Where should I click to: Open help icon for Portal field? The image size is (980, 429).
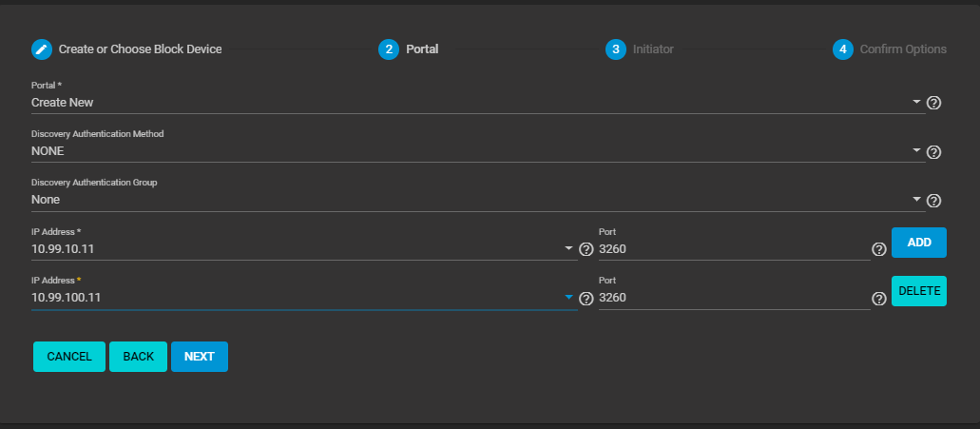pyautogui.click(x=933, y=103)
